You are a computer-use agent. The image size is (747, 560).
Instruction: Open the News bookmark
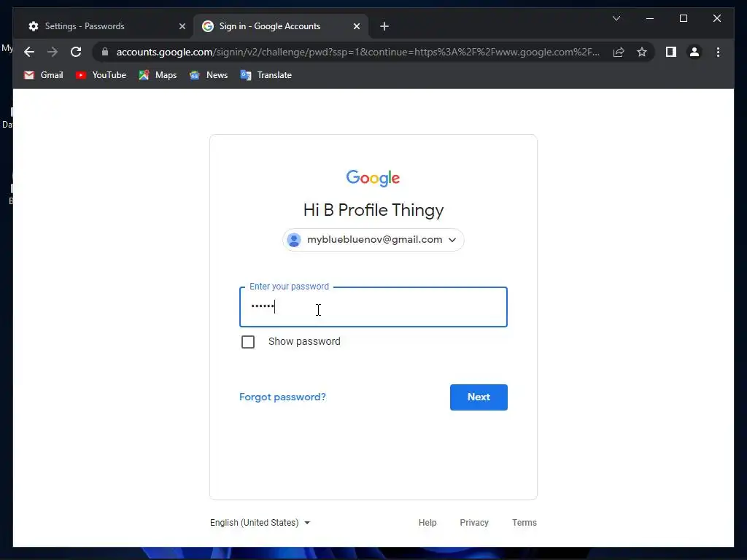coord(209,75)
